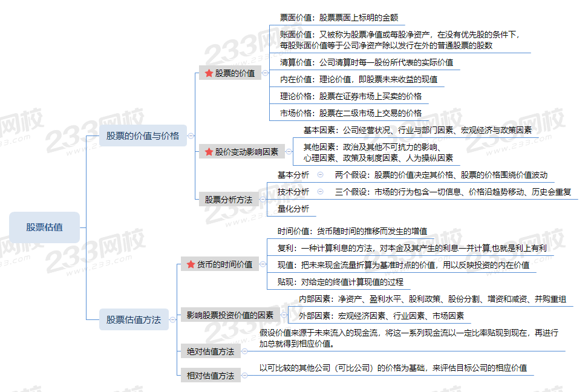588x392 pixels.
Task: Click the 内部因素 leaf text
Action: click(x=433, y=299)
